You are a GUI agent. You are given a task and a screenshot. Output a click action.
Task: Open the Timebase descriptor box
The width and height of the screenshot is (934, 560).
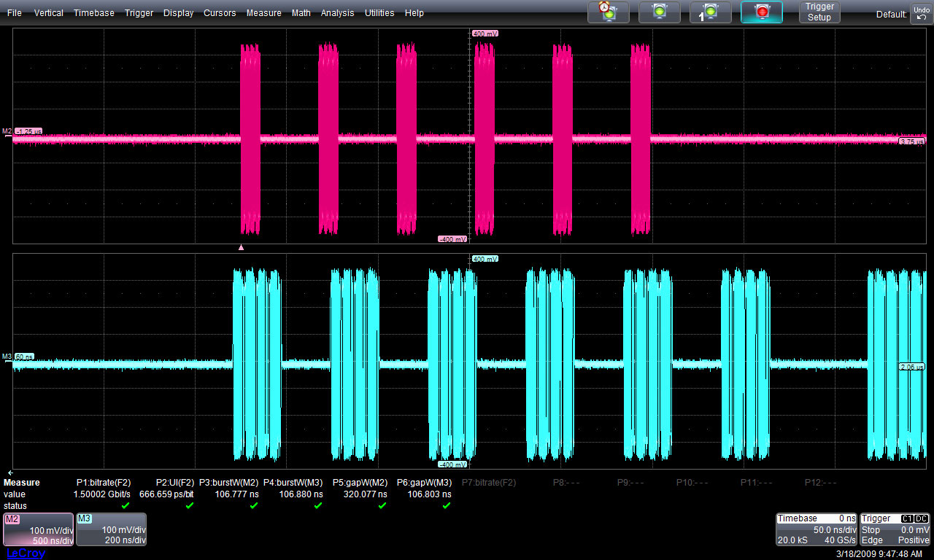point(817,529)
